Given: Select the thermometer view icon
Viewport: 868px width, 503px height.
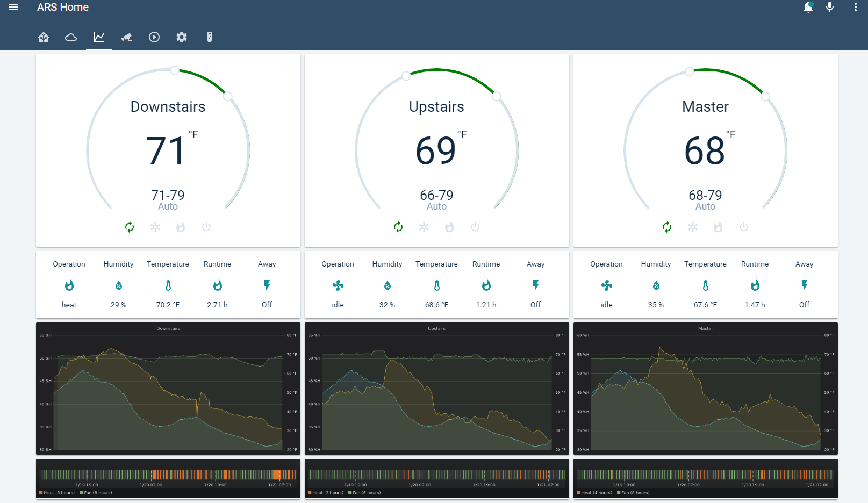Looking at the screenshot, I should pyautogui.click(x=210, y=37).
